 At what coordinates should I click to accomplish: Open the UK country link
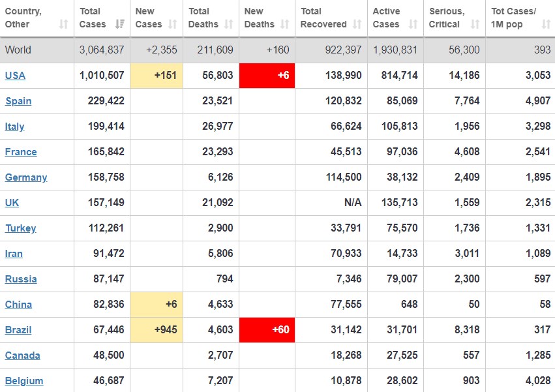pyautogui.click(x=12, y=203)
